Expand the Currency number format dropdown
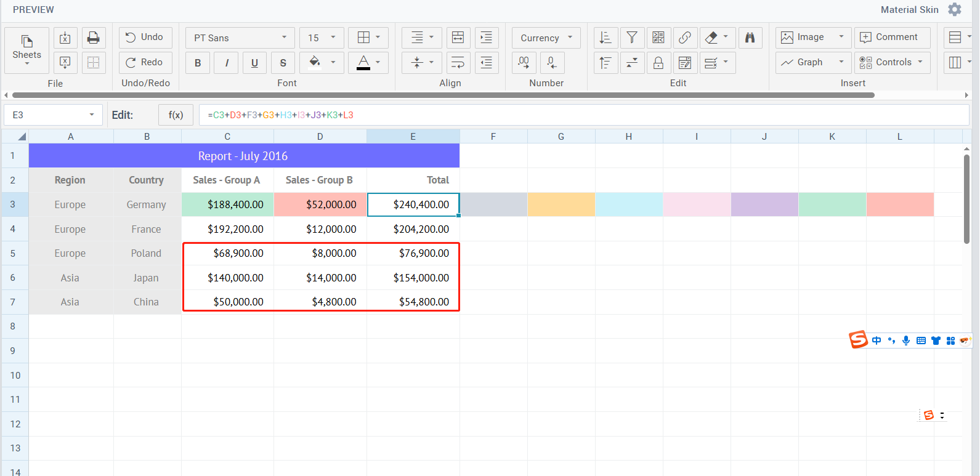The image size is (980, 476). coord(546,38)
